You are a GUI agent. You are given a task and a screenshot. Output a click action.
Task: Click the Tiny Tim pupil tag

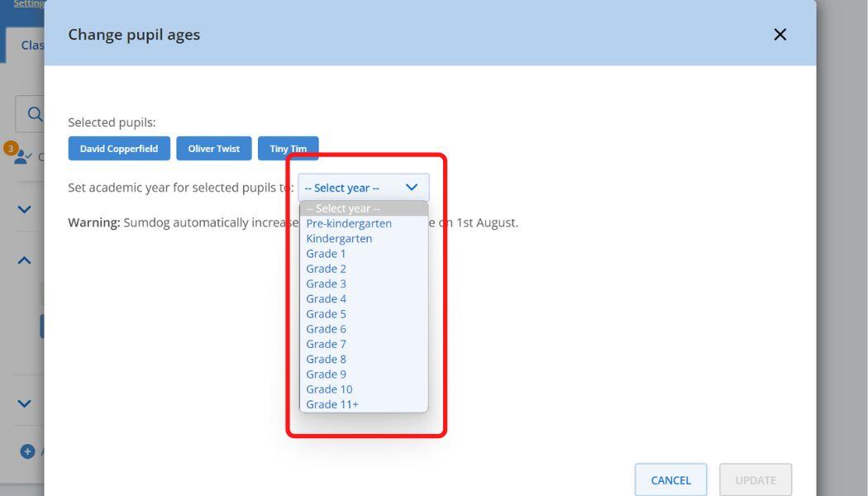click(x=288, y=149)
